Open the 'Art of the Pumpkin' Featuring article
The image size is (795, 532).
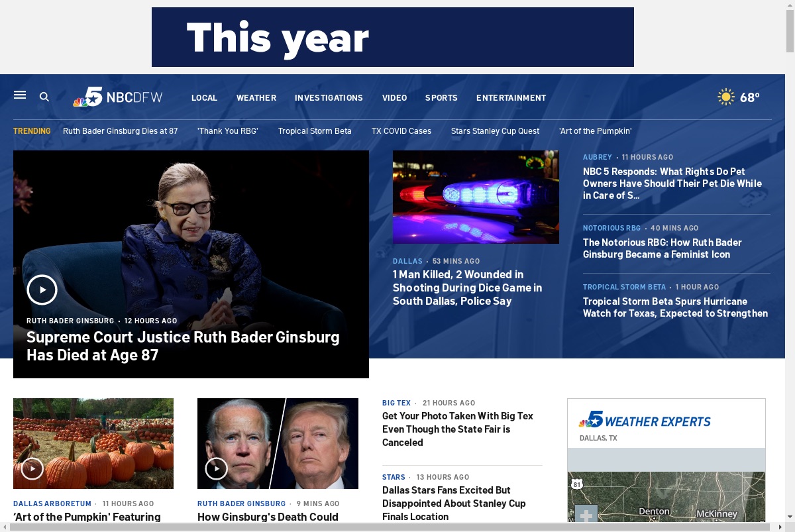click(87, 517)
